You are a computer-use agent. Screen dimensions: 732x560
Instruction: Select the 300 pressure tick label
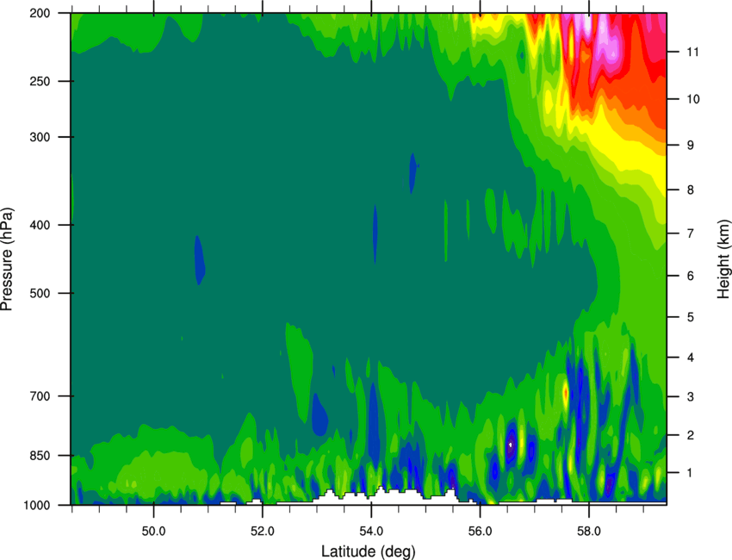[40, 137]
